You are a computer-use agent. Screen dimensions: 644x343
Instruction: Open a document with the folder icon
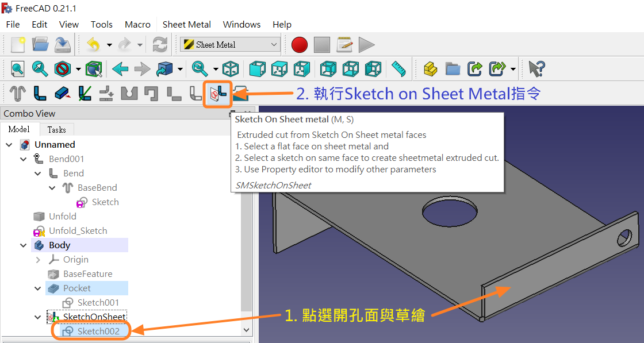pyautogui.click(x=40, y=45)
